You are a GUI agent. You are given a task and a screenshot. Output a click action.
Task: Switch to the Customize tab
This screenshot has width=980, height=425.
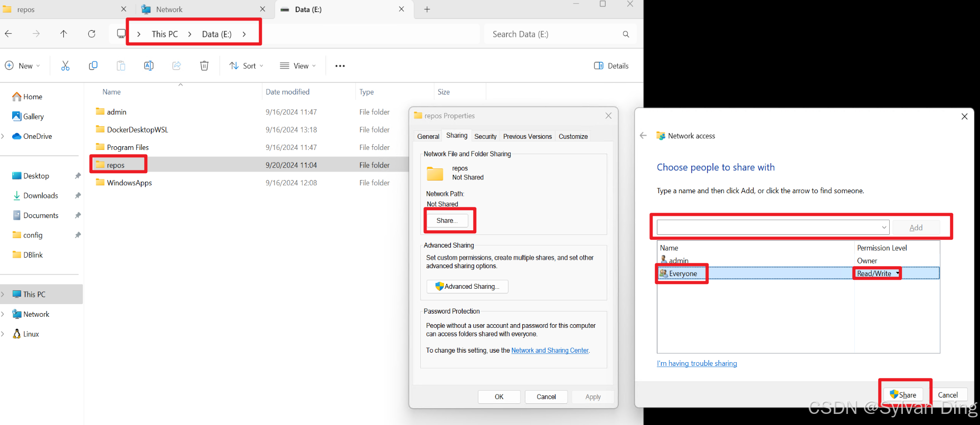tap(573, 136)
